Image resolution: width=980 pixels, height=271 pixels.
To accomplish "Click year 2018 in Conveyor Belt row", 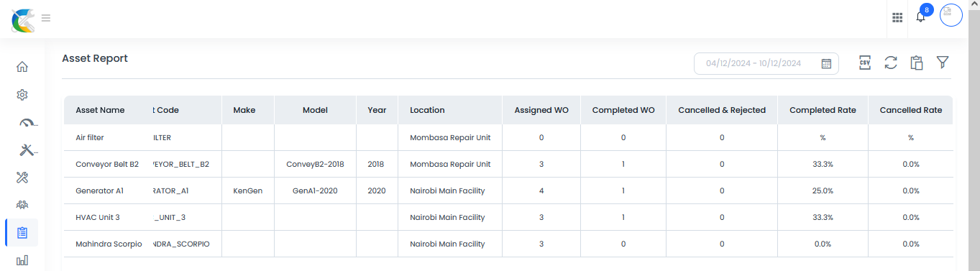I will point(376,164).
